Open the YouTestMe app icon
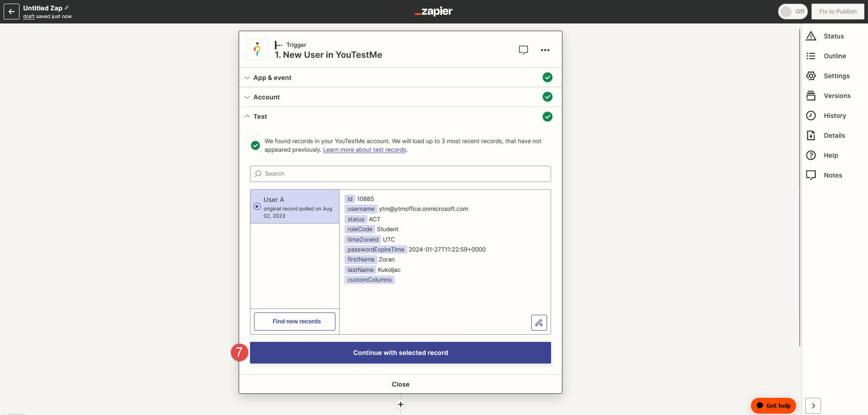 coord(257,49)
